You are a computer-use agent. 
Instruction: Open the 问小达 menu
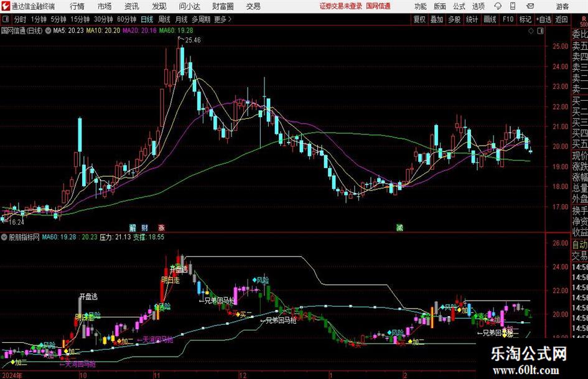[x=189, y=6]
